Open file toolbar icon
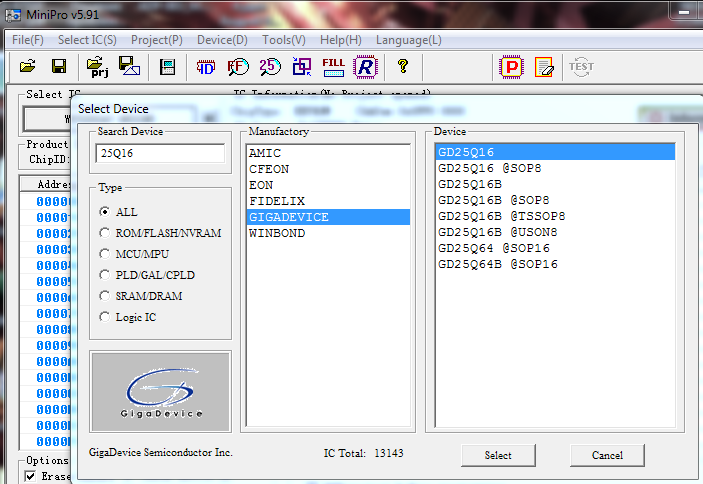The image size is (703, 484). 27,66
